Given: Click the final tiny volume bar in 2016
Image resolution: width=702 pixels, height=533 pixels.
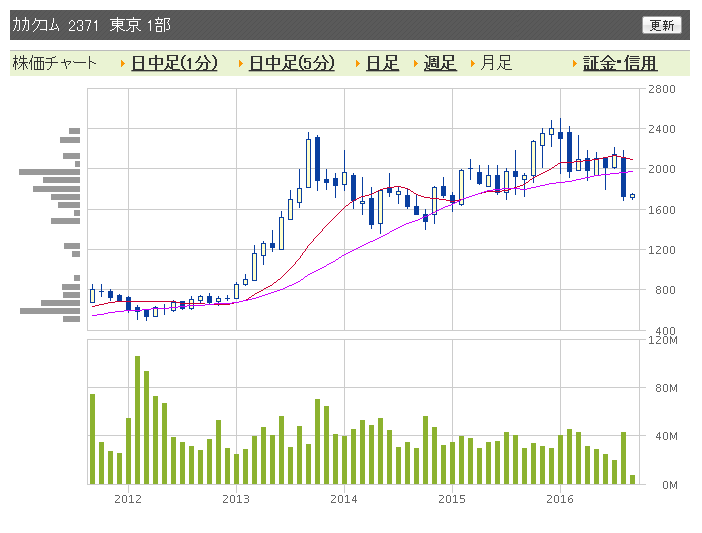Looking at the screenshot, I should coord(633,480).
